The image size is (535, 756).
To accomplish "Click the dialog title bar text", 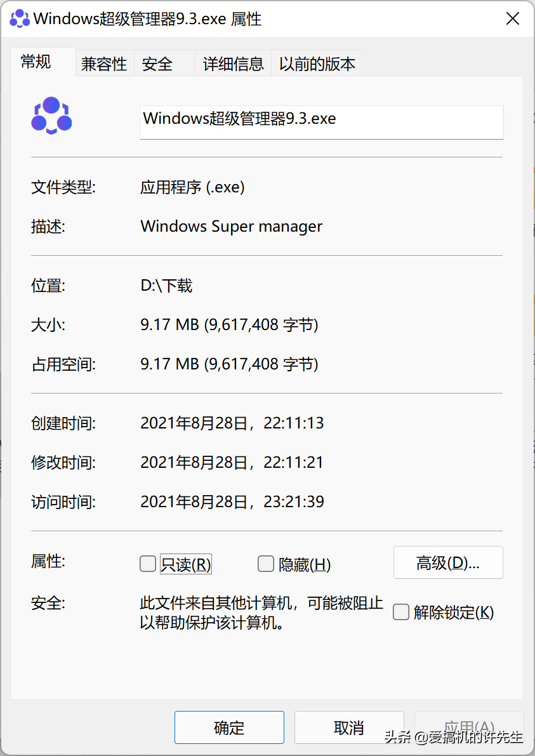I will [x=147, y=18].
